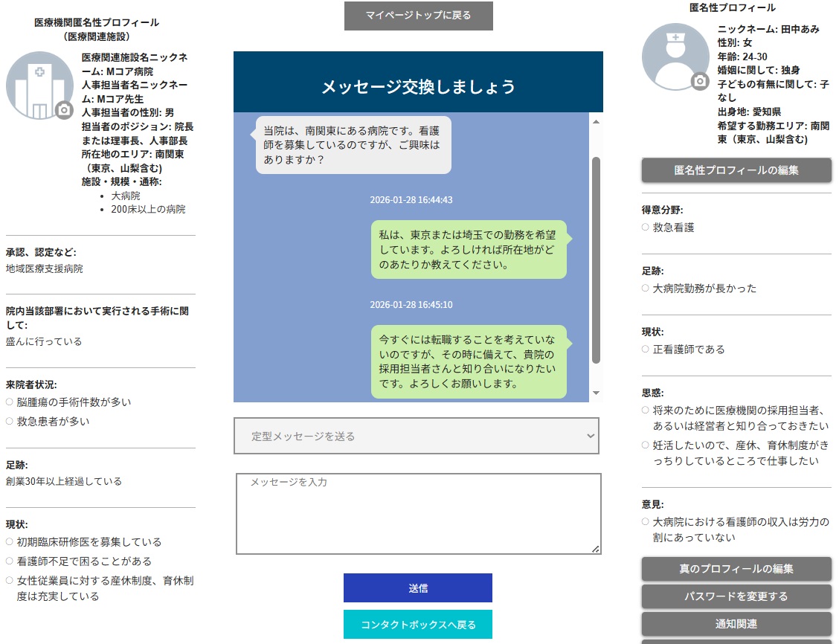Select the 看護師不足で困ることがある radio button
This screenshot has width=839, height=644.
(x=7, y=561)
